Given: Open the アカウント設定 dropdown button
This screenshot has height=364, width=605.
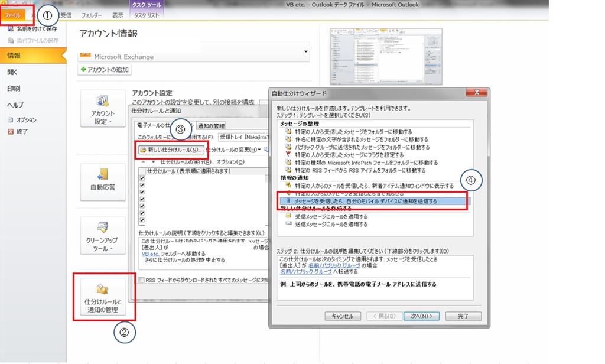Looking at the screenshot, I should point(103,109).
